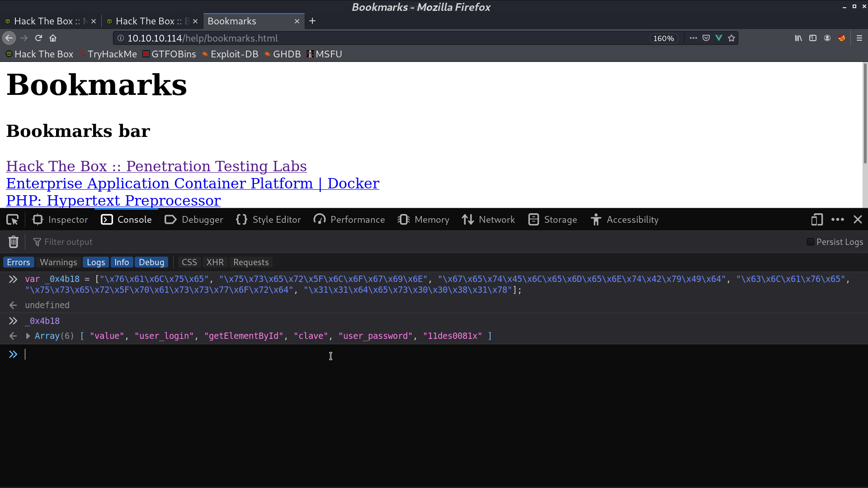Open PHP: Hypertext Preprocessor link
The width and height of the screenshot is (868, 488).
pyautogui.click(x=113, y=201)
